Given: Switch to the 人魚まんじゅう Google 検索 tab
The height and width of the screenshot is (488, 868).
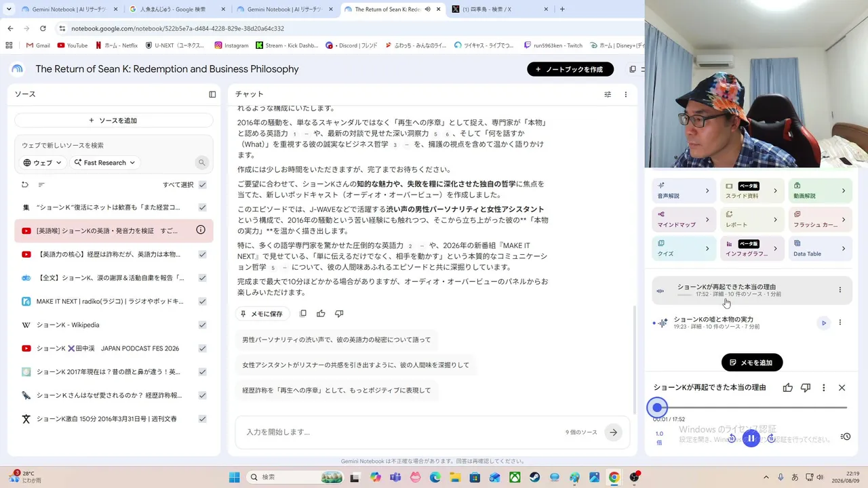Looking at the screenshot, I should [176, 9].
